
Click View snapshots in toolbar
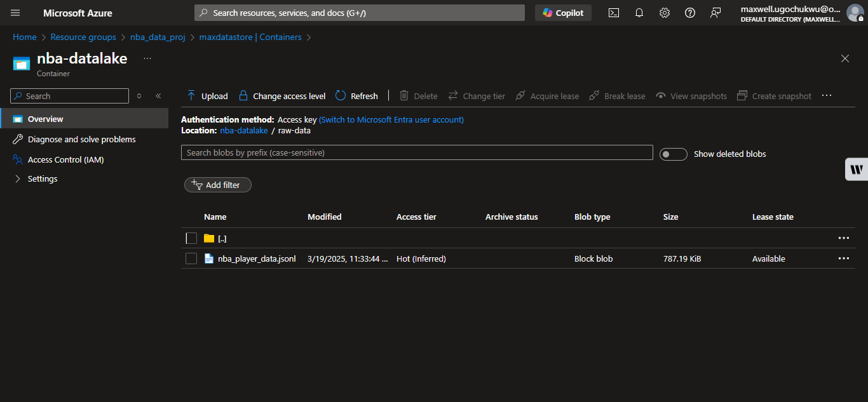pyautogui.click(x=691, y=96)
